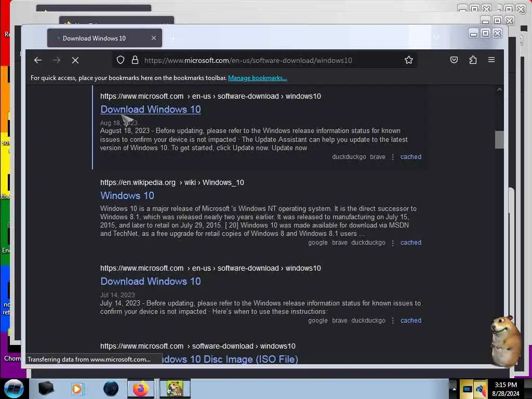532x399 pixels.
Task: Click the hamster desktop mascot
Action: (506, 341)
